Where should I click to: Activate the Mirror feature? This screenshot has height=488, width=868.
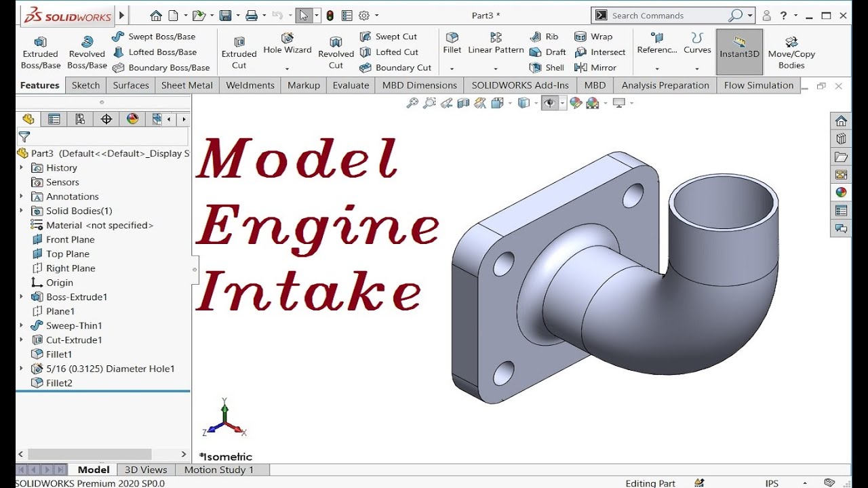point(595,68)
